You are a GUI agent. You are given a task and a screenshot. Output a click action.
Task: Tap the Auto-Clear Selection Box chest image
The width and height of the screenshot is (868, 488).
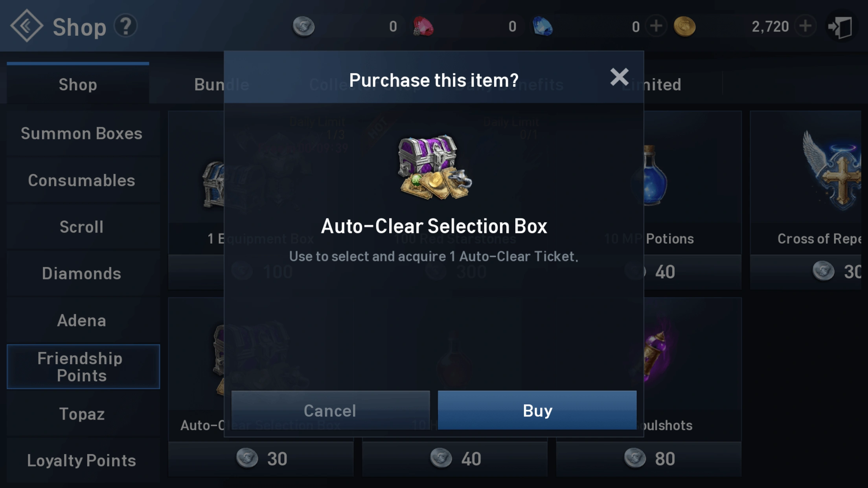[x=434, y=167]
